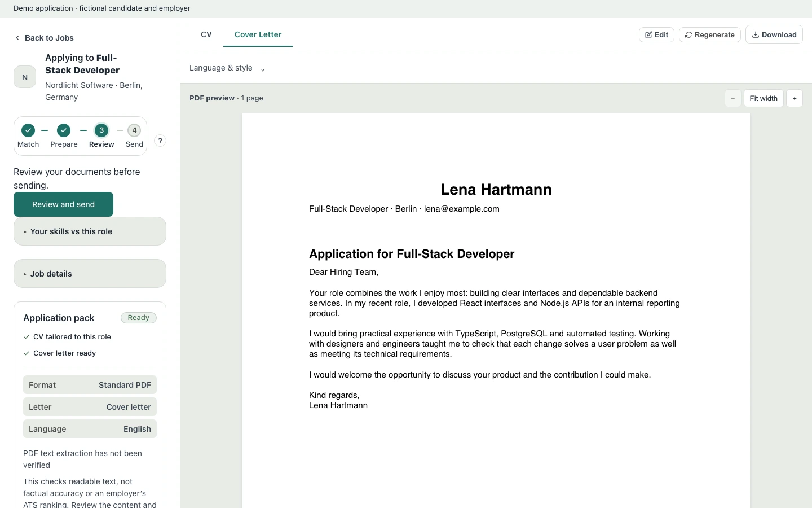Click the Application for Full-Stack Developer heading
This screenshot has height=508, width=812.
(x=412, y=254)
